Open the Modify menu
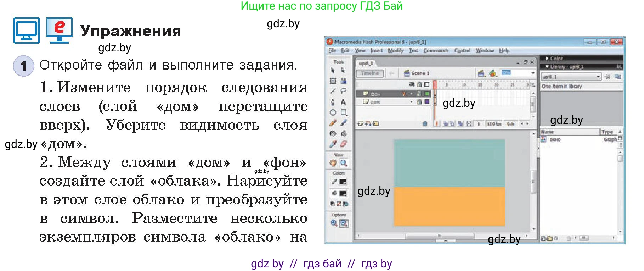 pyautogui.click(x=395, y=51)
